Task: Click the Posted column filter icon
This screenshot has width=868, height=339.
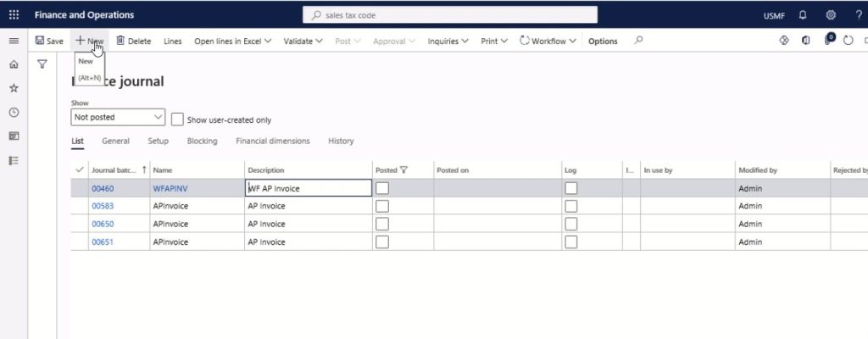Action: coord(403,170)
